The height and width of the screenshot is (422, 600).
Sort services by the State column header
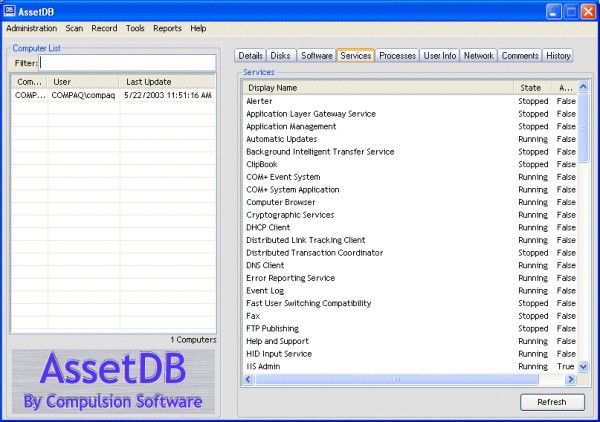point(532,88)
